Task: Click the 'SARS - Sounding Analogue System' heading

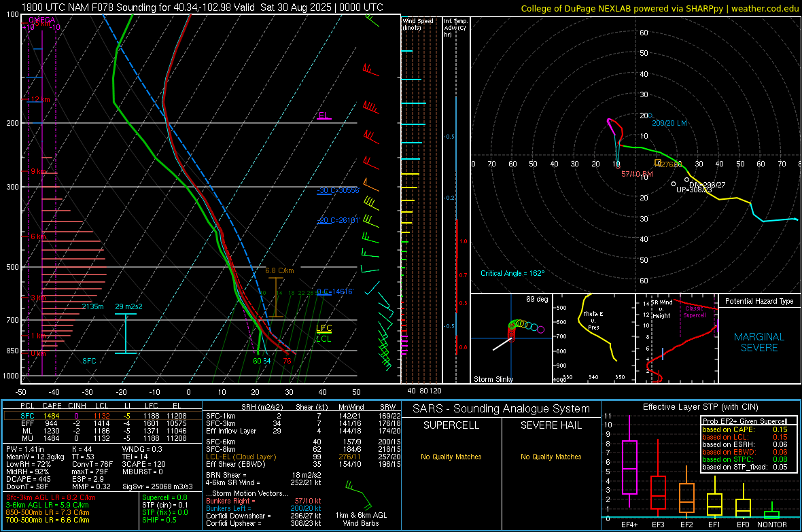Action: (502, 408)
